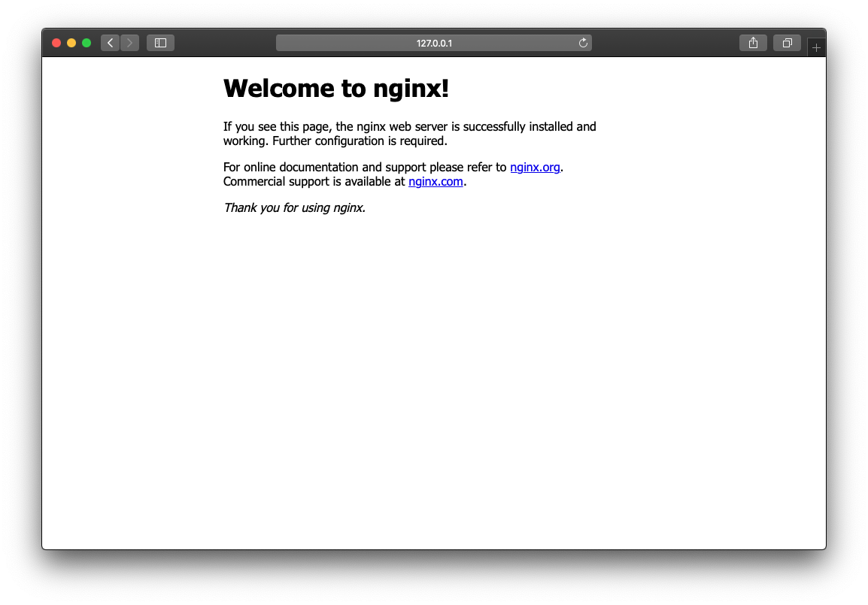The height and width of the screenshot is (605, 868).
Task: Reveal history by clicking back arrow
Action: pyautogui.click(x=110, y=42)
